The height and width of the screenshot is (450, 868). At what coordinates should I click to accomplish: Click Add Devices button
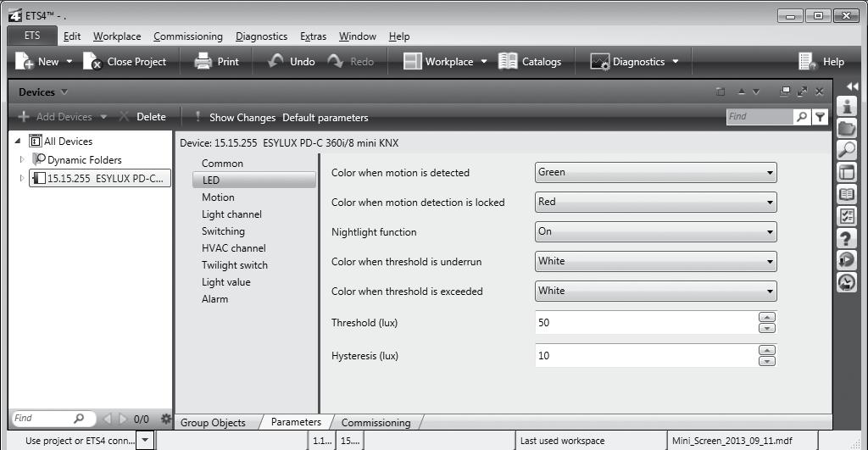[55, 117]
